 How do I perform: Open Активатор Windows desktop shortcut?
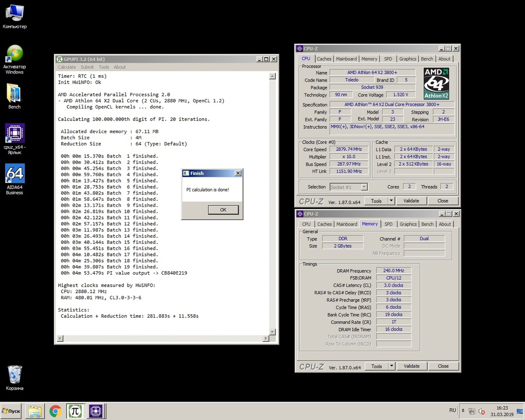pos(15,59)
